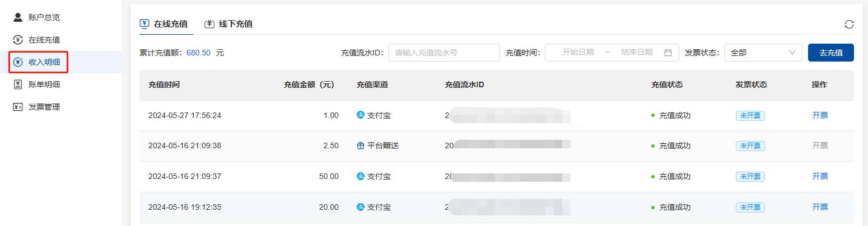Click the 账单明细 sidebar icon

point(18,84)
